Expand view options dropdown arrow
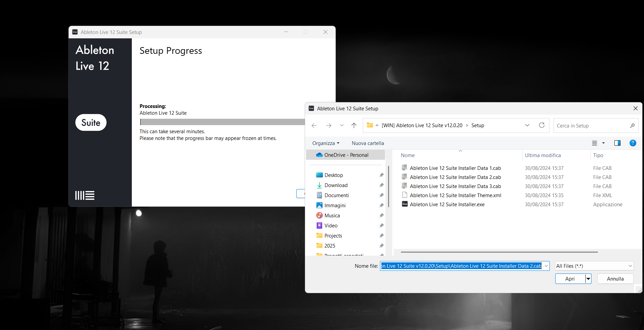The image size is (644, 330). (603, 143)
